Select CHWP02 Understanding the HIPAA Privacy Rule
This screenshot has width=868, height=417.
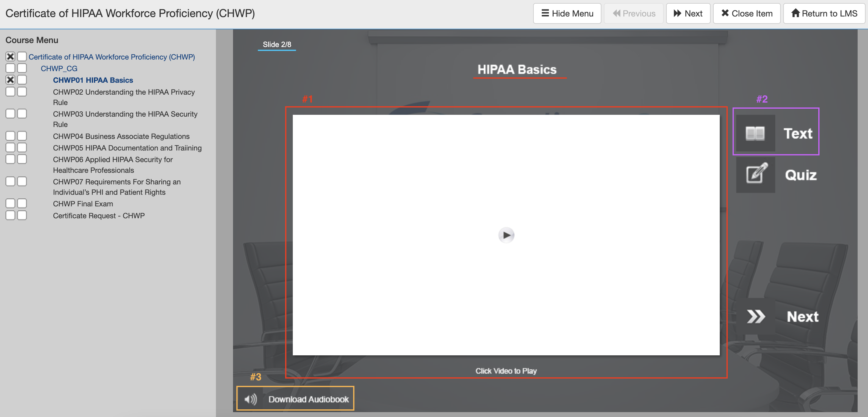[124, 97]
